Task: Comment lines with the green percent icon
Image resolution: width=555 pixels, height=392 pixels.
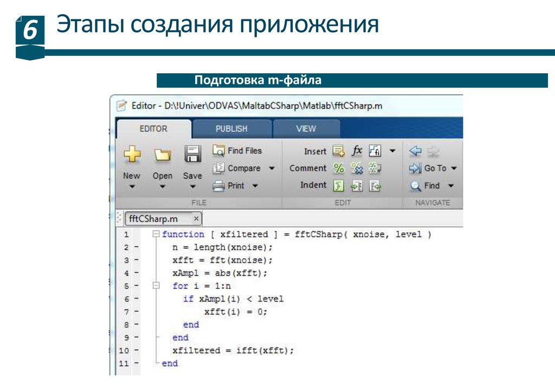Action: pyautogui.click(x=339, y=168)
